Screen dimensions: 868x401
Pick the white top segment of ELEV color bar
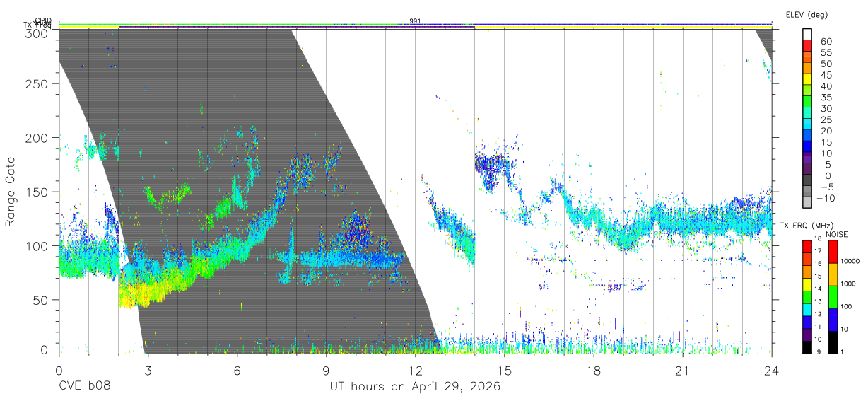click(x=807, y=34)
